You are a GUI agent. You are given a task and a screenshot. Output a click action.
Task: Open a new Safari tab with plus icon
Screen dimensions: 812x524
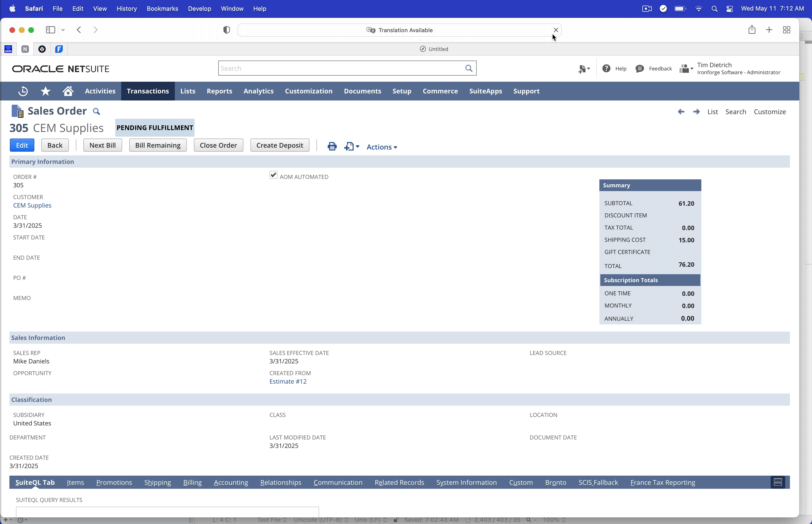tap(769, 30)
